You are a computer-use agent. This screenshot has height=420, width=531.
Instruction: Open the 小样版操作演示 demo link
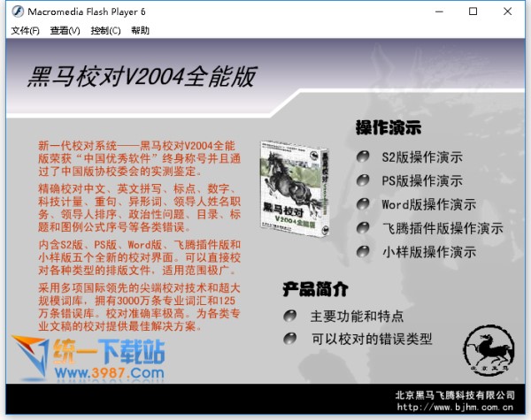pyautogui.click(x=428, y=252)
